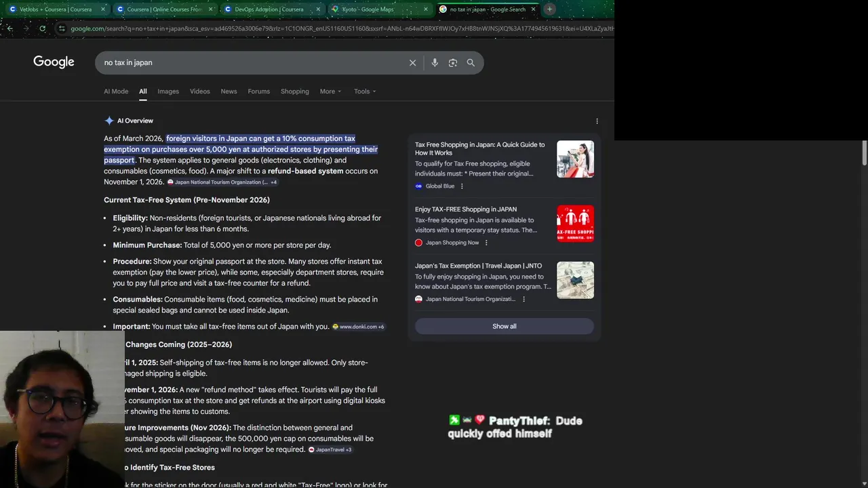
Task: Click the red TAX-FREE SHOPPING thumbnail
Action: click(575, 224)
